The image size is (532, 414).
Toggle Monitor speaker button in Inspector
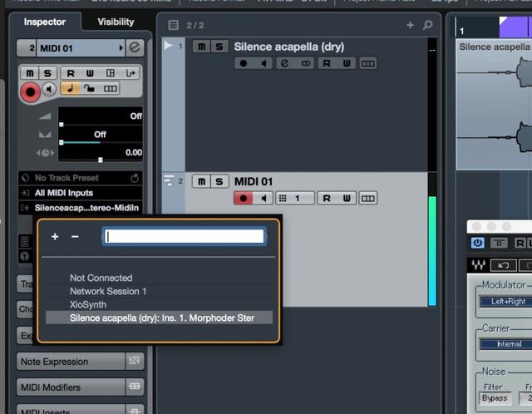point(50,89)
